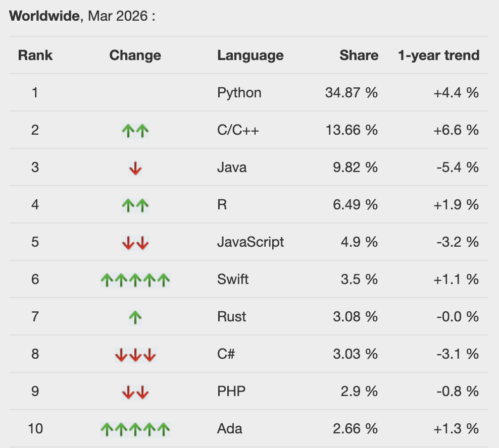Select the R language cell
This screenshot has height=448, width=499.
[x=222, y=205]
